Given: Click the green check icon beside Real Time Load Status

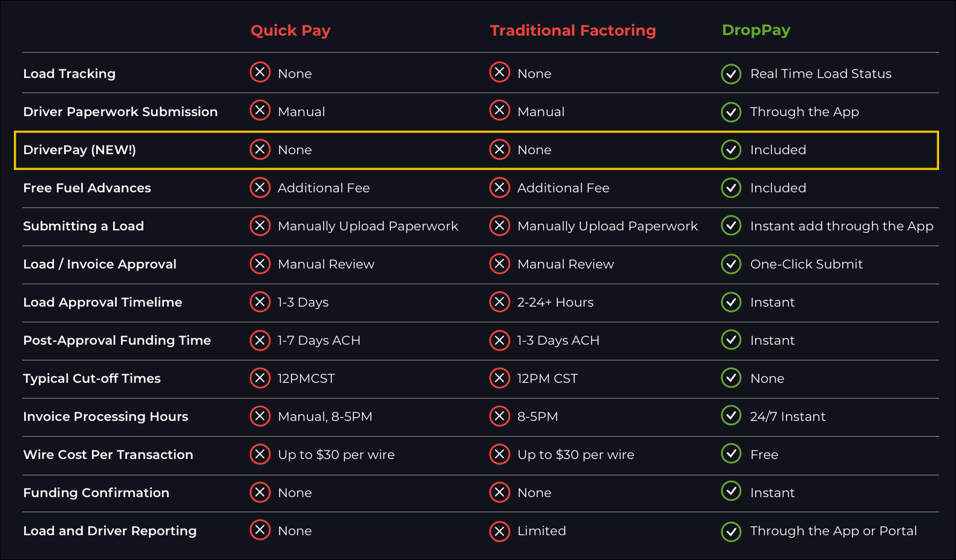Looking at the screenshot, I should click(x=731, y=74).
